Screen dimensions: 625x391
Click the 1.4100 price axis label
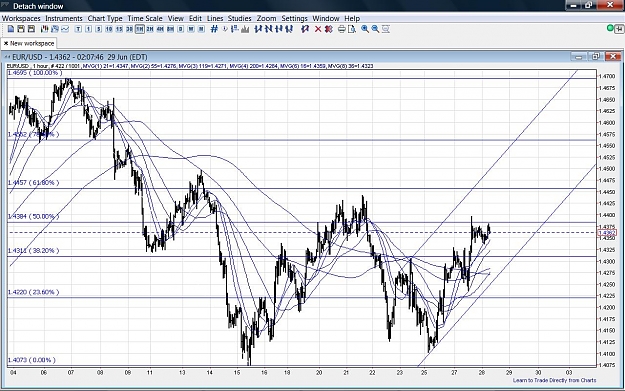point(607,354)
